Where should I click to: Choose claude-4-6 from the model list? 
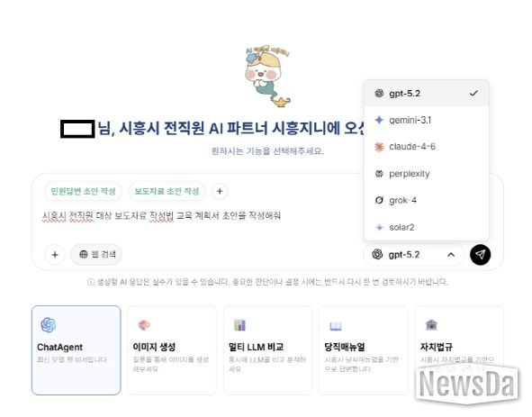pyautogui.click(x=427, y=147)
